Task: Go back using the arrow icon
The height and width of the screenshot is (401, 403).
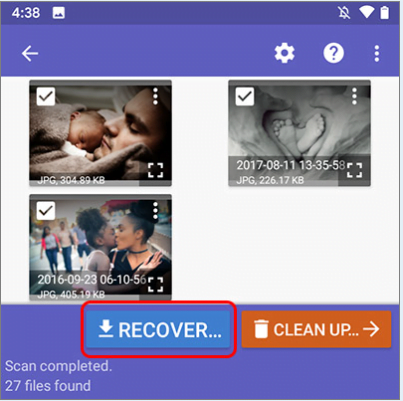Action: tap(30, 53)
